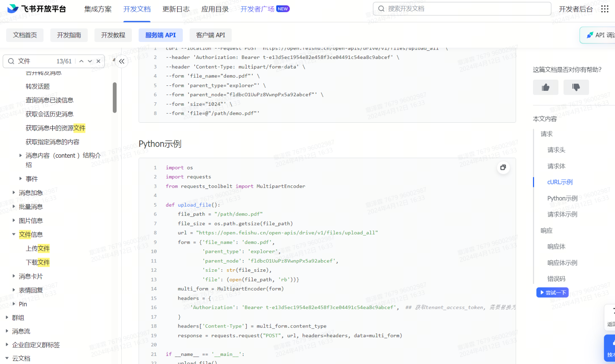The image size is (615, 364).
Task: Expand the Pin section
Action: click(x=13, y=304)
